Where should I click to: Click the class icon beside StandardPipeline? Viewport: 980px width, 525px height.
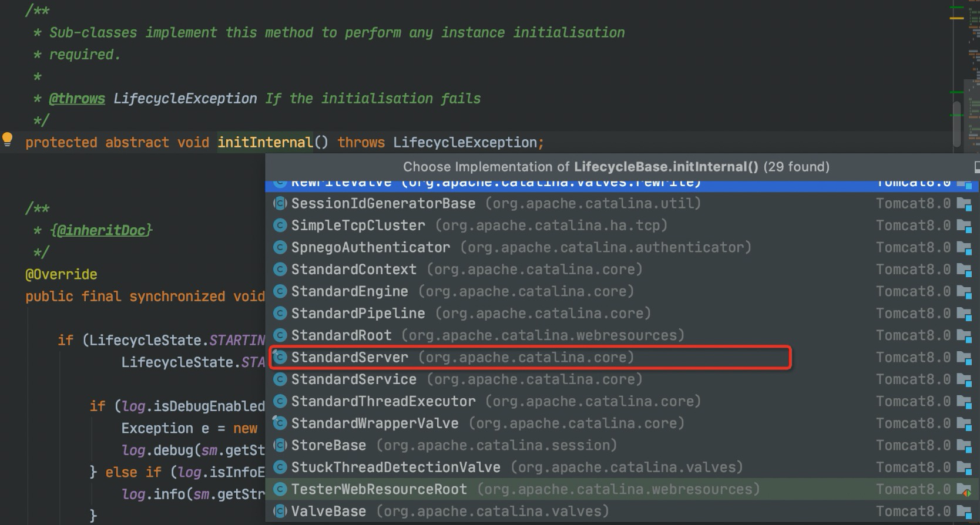280,314
